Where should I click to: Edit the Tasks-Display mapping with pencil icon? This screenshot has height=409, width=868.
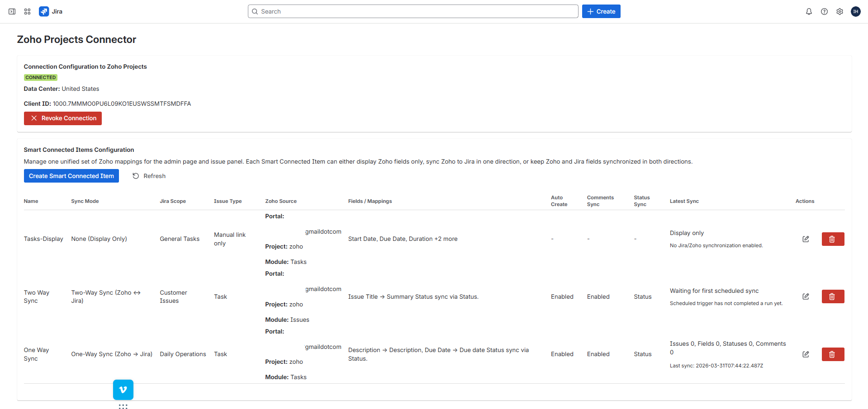806,239
